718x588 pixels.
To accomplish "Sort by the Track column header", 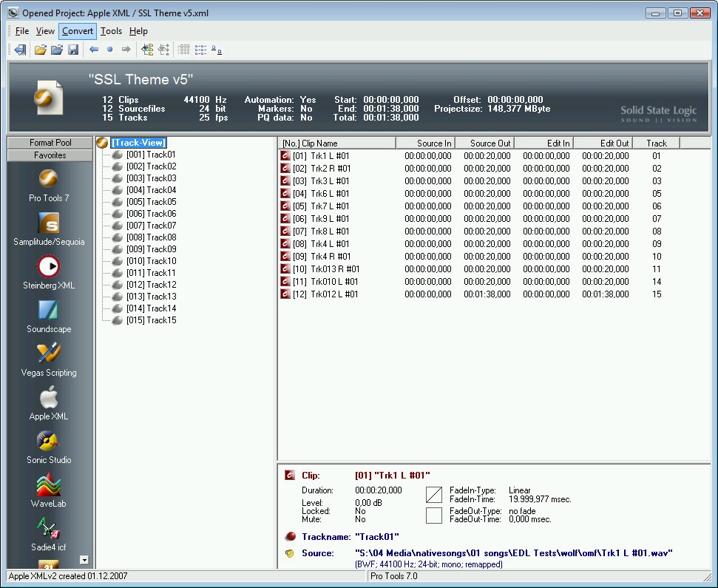I will [x=656, y=143].
